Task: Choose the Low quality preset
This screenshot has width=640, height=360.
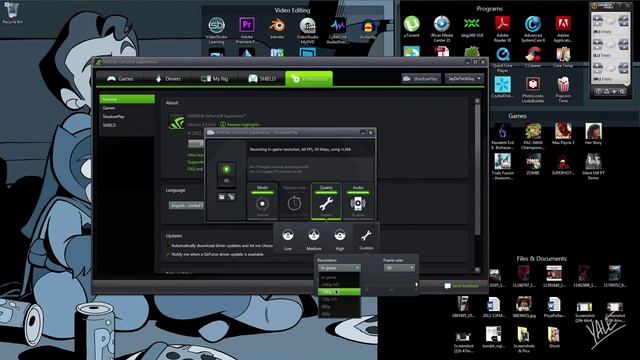Action: coord(288,239)
